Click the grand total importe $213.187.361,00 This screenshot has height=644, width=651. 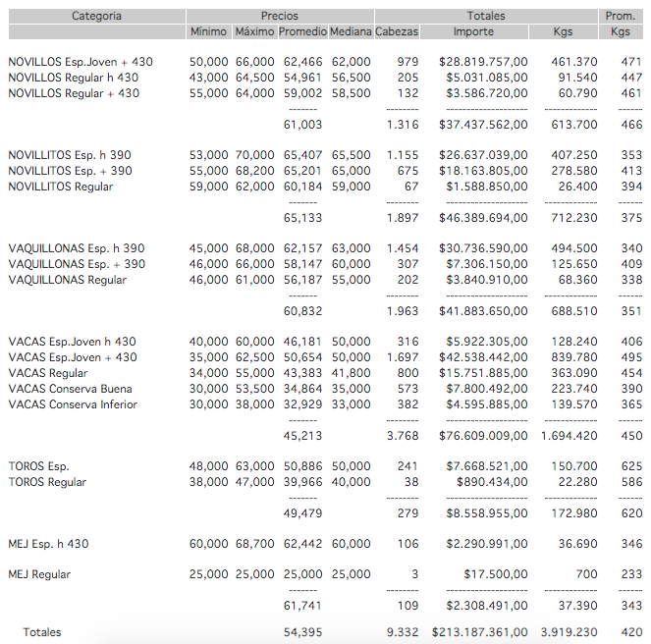tap(479, 632)
